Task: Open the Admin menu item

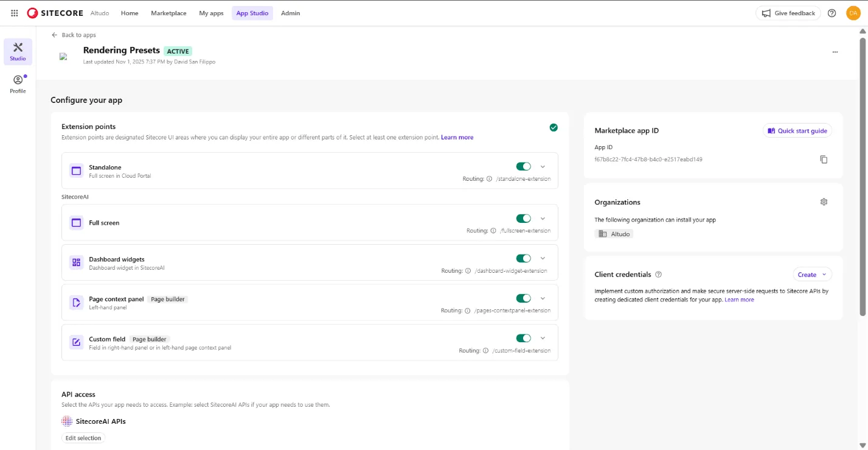Action: click(x=290, y=12)
